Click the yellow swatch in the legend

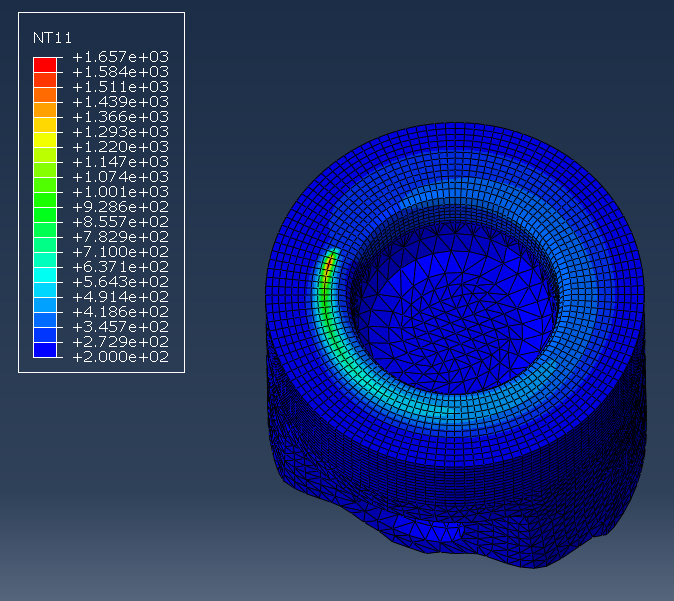tap(45, 139)
